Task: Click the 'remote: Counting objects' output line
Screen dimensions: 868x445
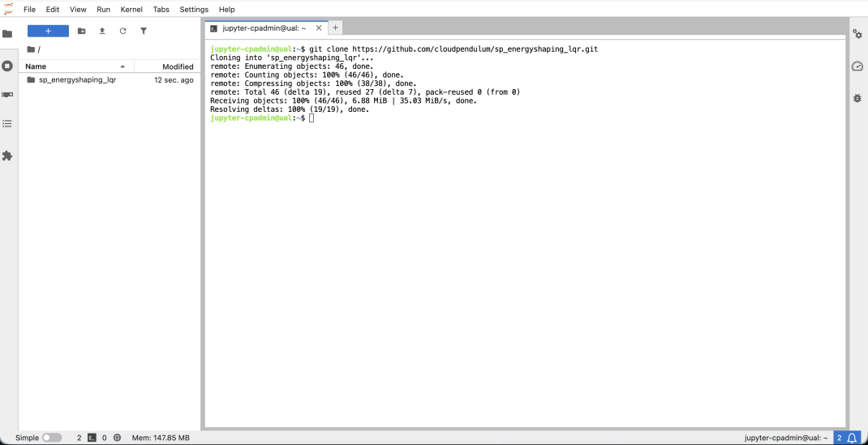Action: coord(307,75)
